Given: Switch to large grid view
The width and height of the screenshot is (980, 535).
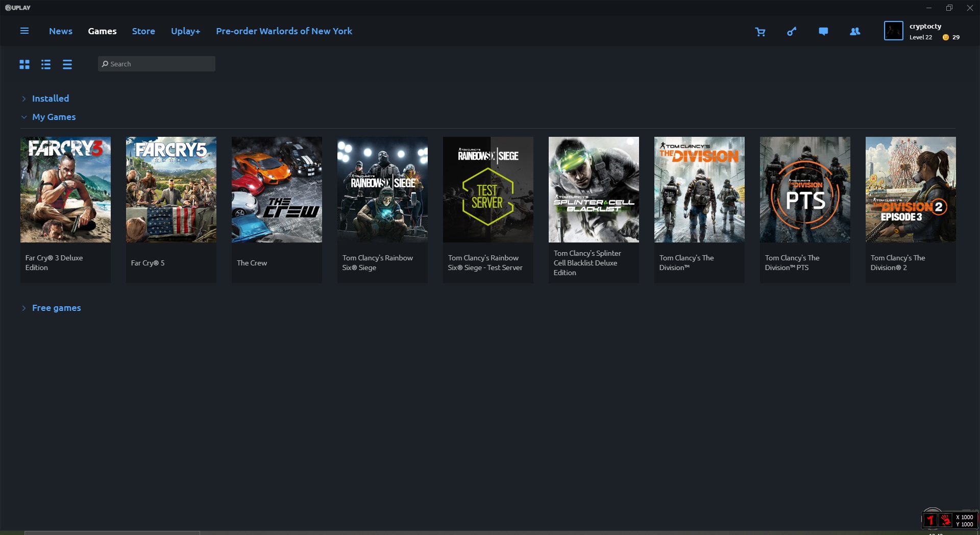Looking at the screenshot, I should coord(24,64).
